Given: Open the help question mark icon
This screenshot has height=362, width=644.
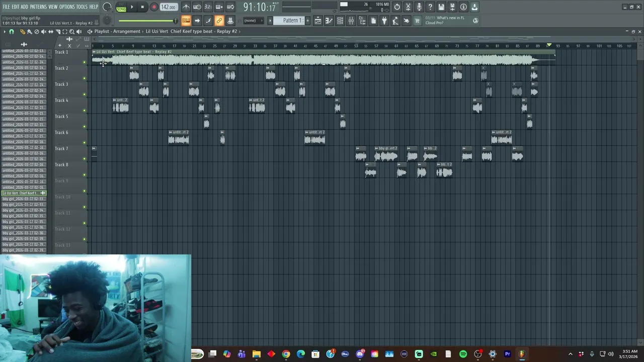Looking at the screenshot, I should tap(430, 7).
